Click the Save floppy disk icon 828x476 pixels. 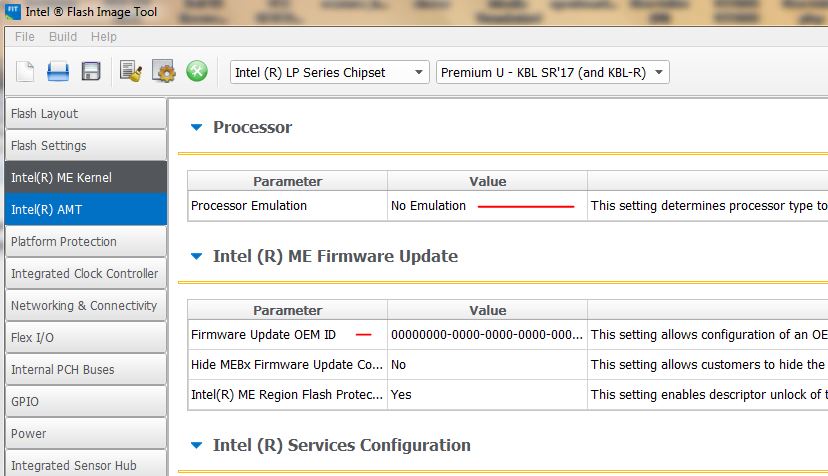91,72
